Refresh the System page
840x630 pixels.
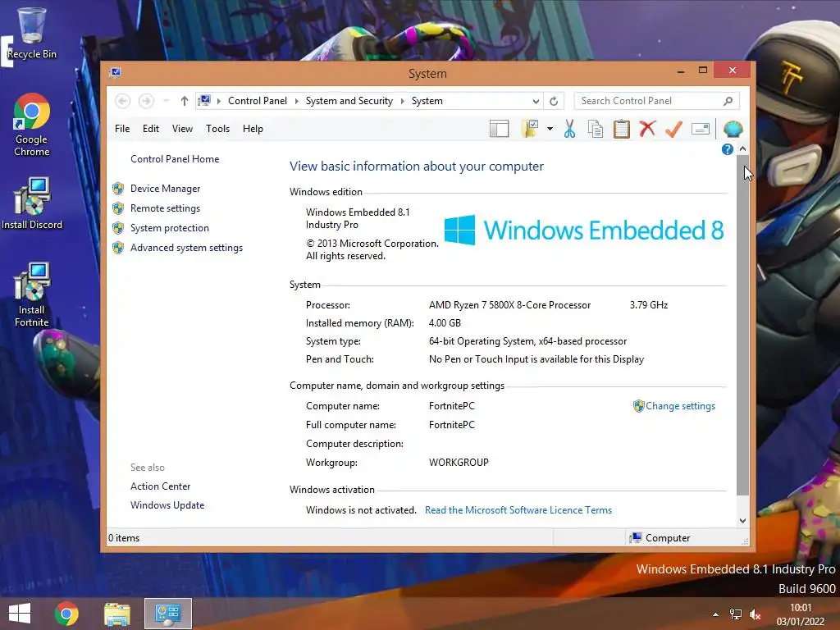tap(554, 101)
